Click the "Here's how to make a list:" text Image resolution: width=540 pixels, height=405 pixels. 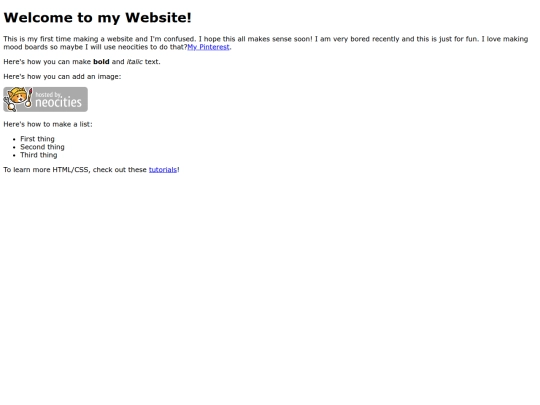[48, 124]
